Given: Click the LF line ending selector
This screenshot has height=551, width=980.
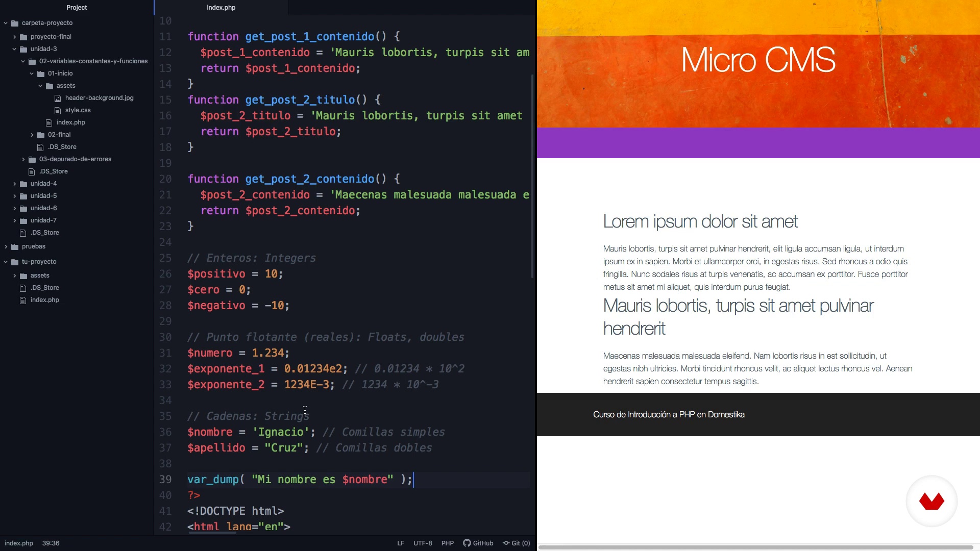Looking at the screenshot, I should [x=401, y=543].
